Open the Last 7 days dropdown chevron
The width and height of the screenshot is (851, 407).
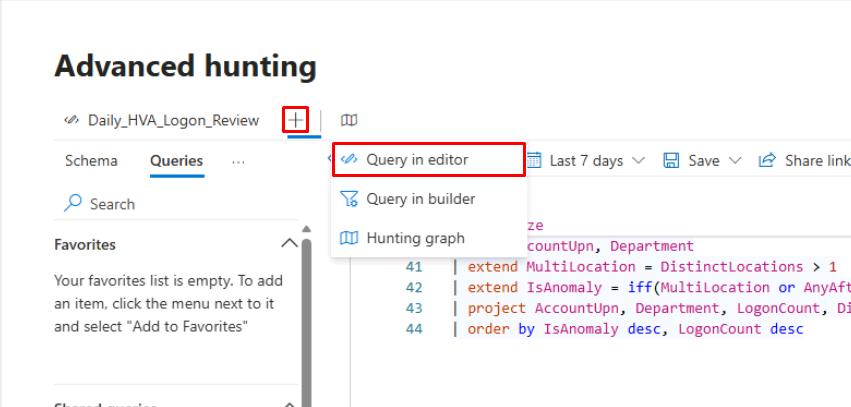point(639,160)
